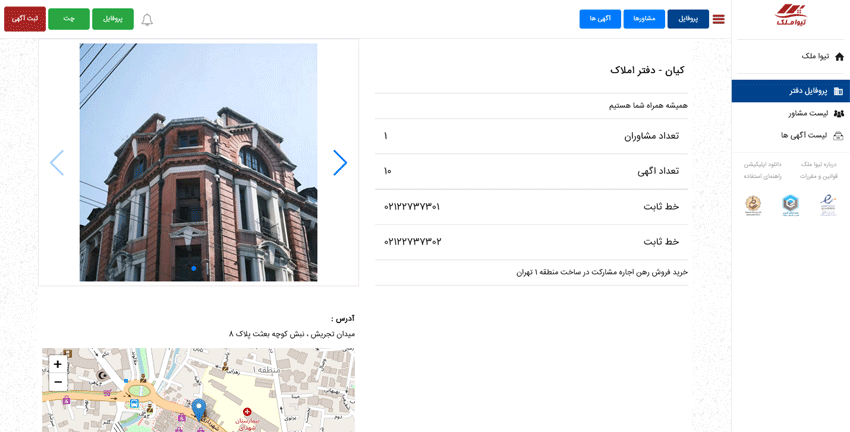Click the slogan همیشه همراه شما هستیم
Viewport: 850px width, 432px height.
click(x=648, y=106)
